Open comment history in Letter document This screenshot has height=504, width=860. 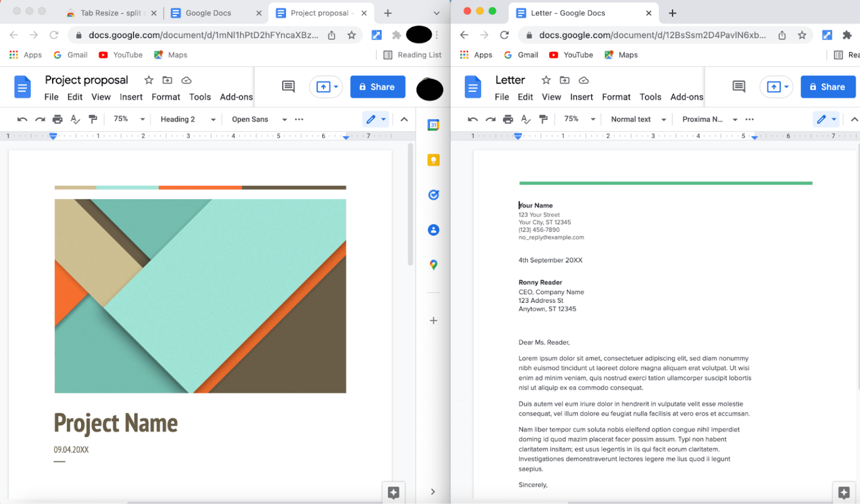(x=739, y=87)
